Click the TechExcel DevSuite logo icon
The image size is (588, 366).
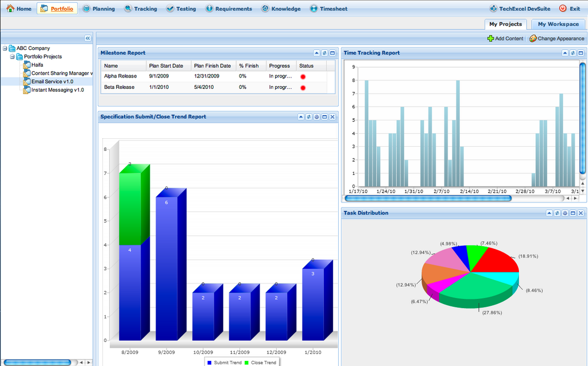click(x=493, y=8)
